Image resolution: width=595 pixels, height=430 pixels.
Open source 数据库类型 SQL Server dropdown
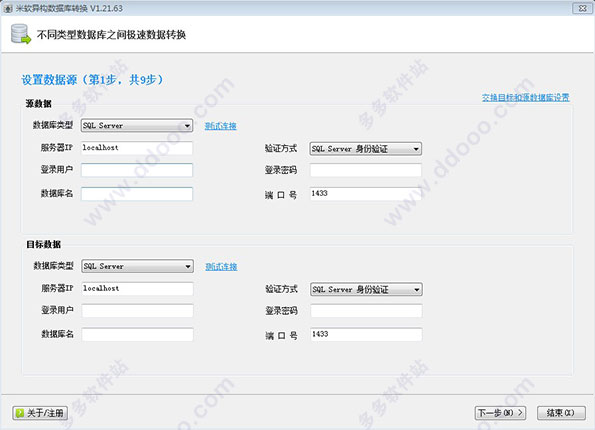(137, 125)
